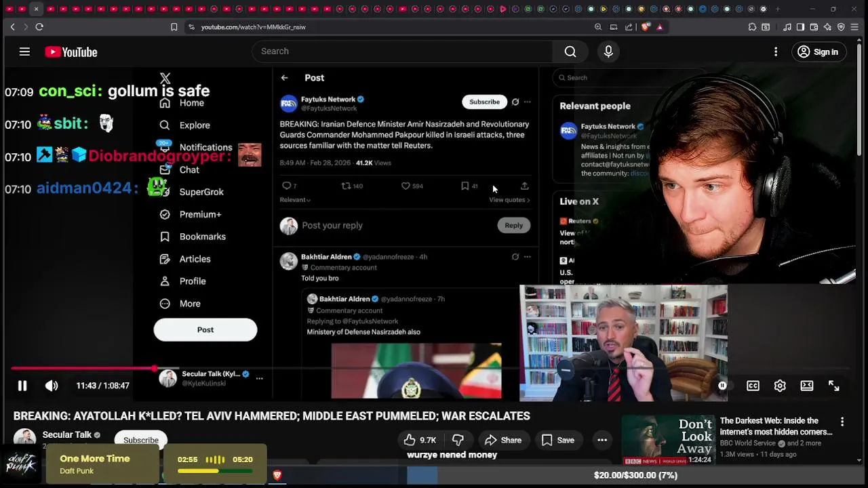Subscribe to Fayutuks Network on X

point(485,102)
